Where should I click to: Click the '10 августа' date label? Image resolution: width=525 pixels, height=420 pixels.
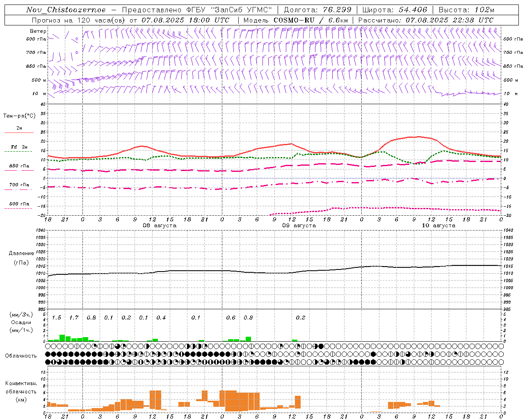click(438, 226)
